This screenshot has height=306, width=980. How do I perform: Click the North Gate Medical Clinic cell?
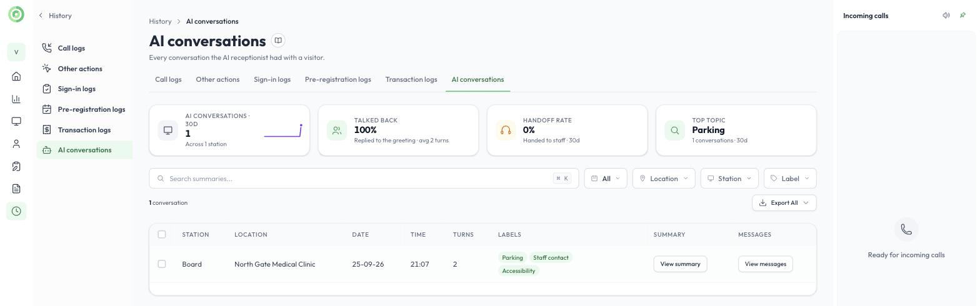[274, 264]
